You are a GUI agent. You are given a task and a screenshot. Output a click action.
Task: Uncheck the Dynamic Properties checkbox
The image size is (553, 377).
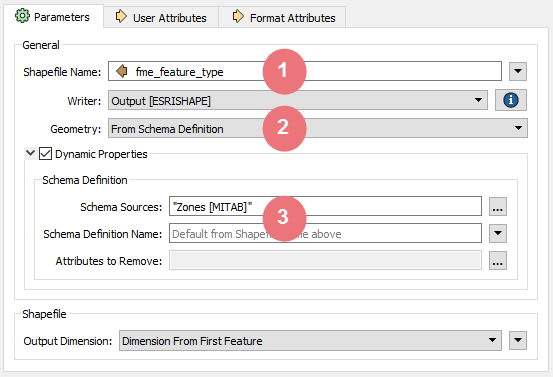pyautogui.click(x=45, y=154)
